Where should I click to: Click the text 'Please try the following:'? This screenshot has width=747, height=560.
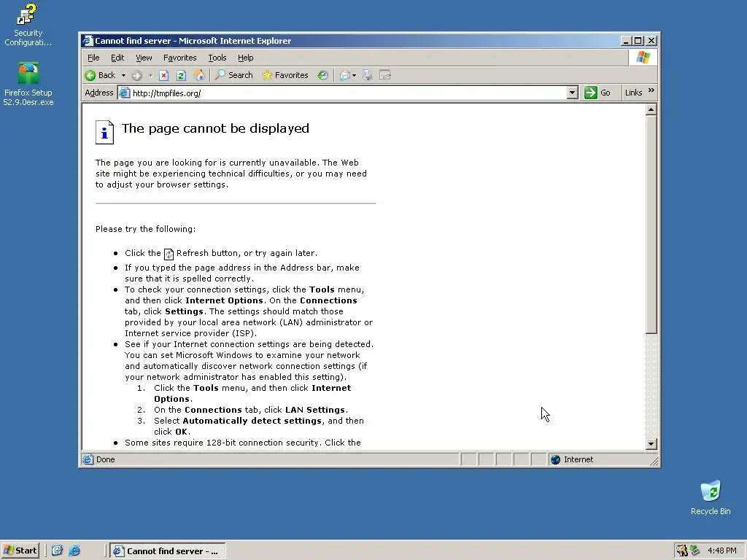click(x=145, y=229)
